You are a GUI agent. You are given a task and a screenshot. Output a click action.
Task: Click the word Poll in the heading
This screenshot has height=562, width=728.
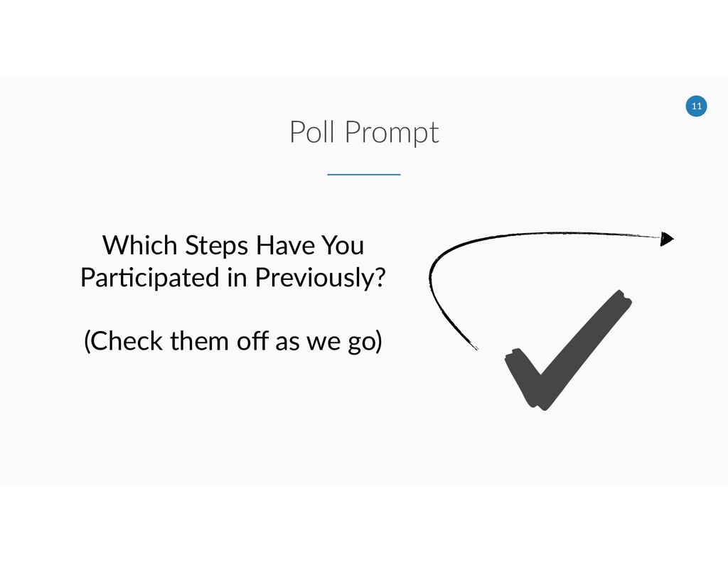(x=311, y=132)
